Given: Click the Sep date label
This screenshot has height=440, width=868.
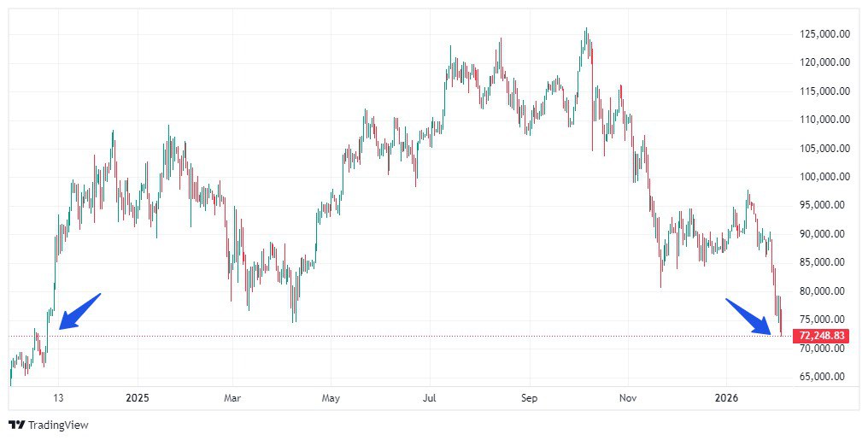Looking at the screenshot, I should click(x=529, y=398).
